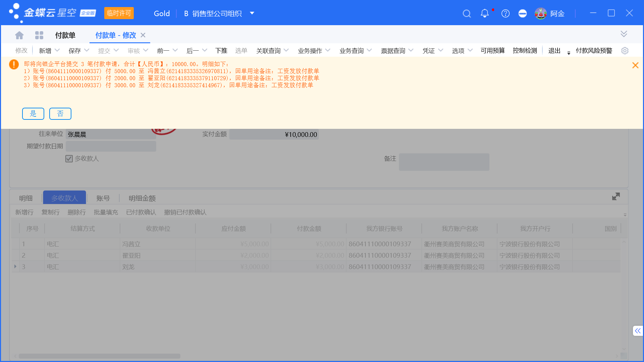Screen dimensions: 644x362
Task: Expand the 保存 dropdown arrow
Action: coord(86,50)
